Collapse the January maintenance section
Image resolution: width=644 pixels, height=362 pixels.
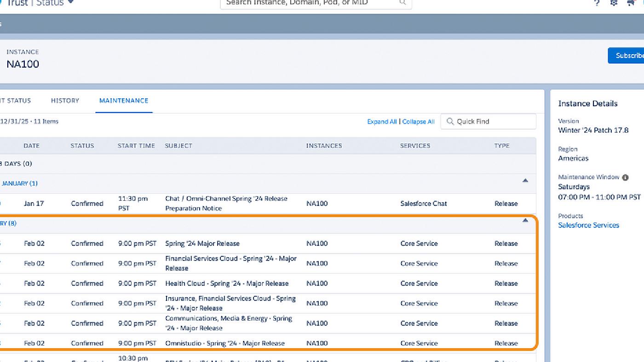pos(525,181)
